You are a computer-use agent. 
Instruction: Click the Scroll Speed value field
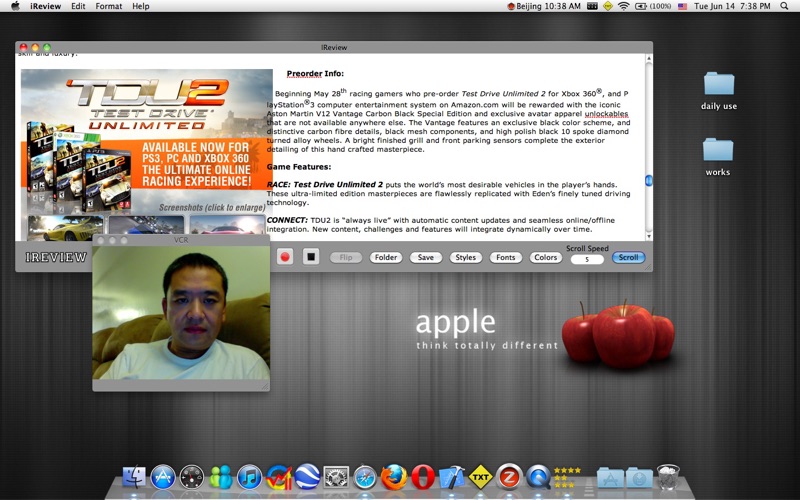587,259
